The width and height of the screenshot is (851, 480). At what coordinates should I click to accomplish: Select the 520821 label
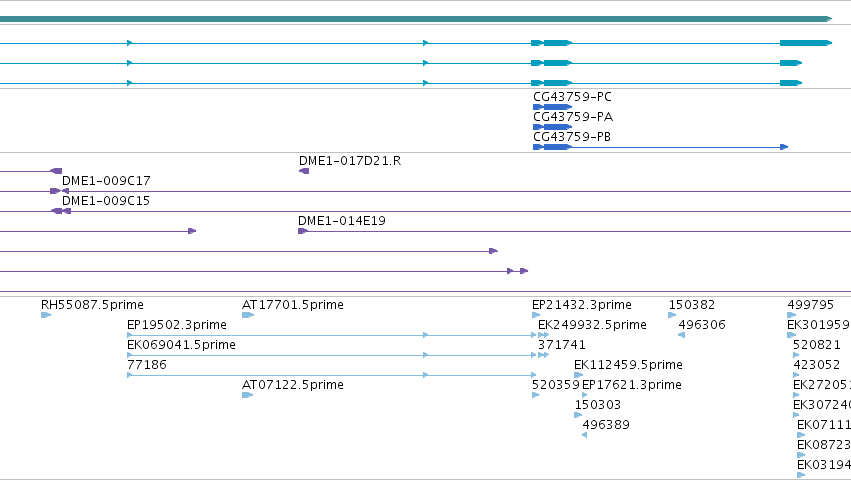(816, 345)
